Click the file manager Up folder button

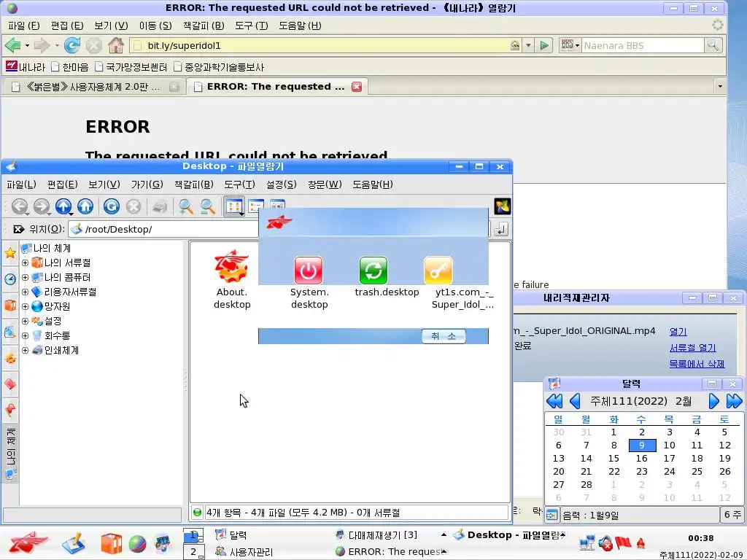pyautogui.click(x=63, y=206)
